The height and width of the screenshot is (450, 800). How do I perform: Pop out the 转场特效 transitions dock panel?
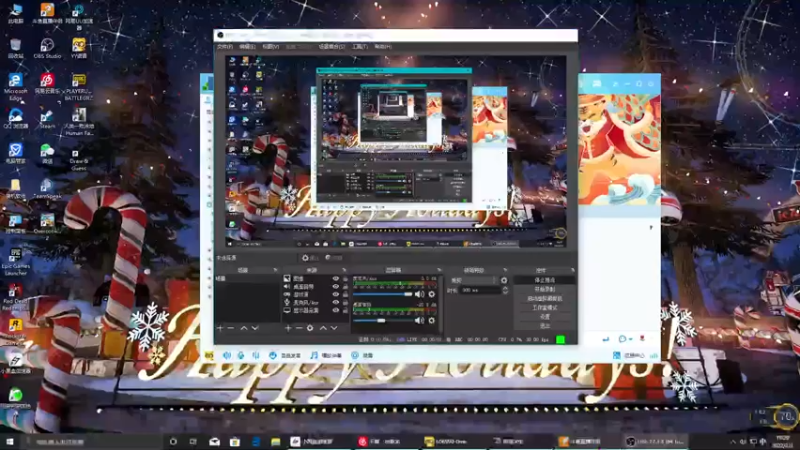point(505,270)
